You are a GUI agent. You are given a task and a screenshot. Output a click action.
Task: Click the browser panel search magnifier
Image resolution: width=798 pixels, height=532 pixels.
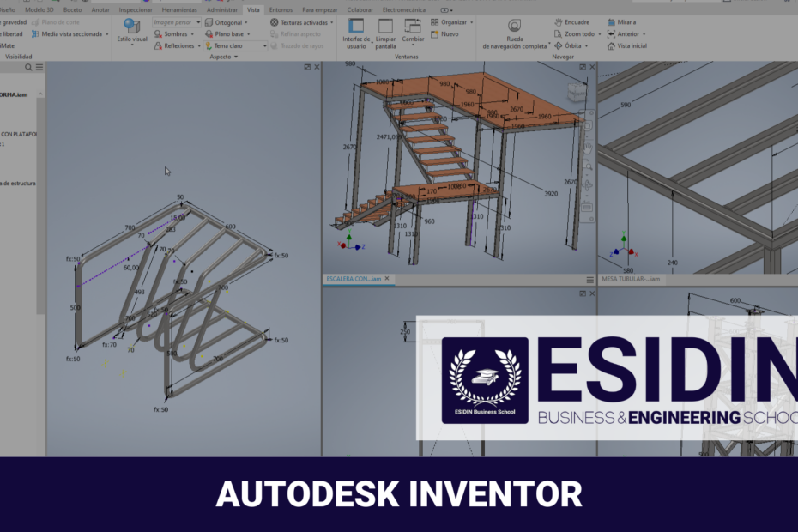click(28, 67)
